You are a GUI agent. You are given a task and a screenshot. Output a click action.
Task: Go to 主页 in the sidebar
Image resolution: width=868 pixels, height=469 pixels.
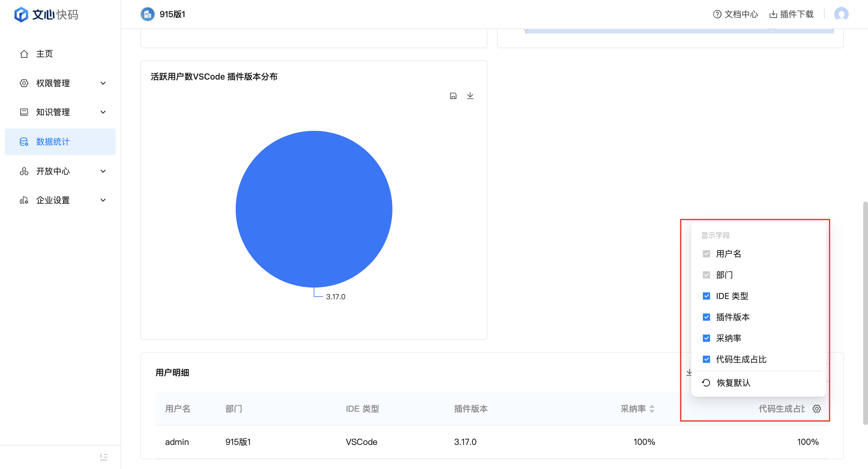[44, 54]
